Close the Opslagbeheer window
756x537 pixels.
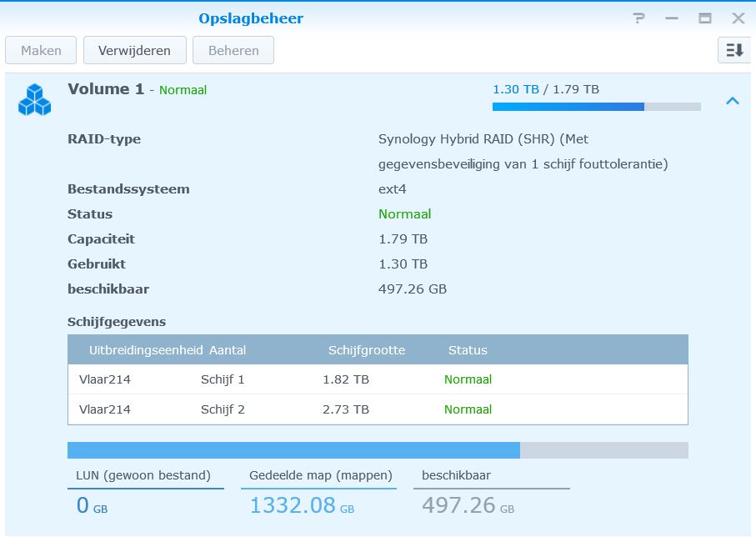[x=738, y=18]
